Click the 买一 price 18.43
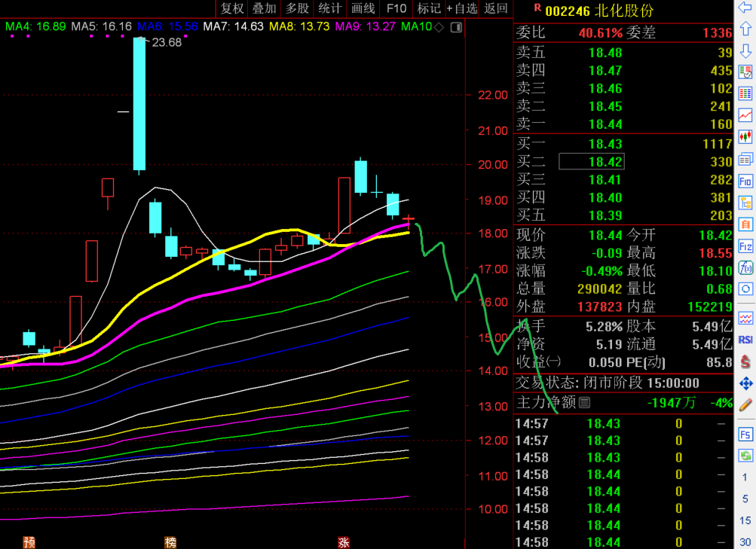Viewport: 756px width, 549px height. coord(605,144)
